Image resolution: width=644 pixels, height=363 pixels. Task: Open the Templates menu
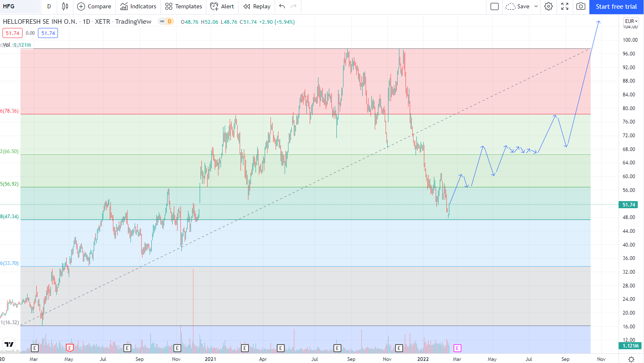[183, 7]
